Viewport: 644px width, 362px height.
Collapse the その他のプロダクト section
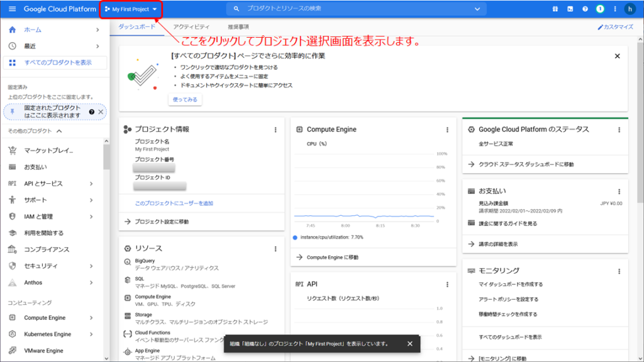(x=59, y=131)
